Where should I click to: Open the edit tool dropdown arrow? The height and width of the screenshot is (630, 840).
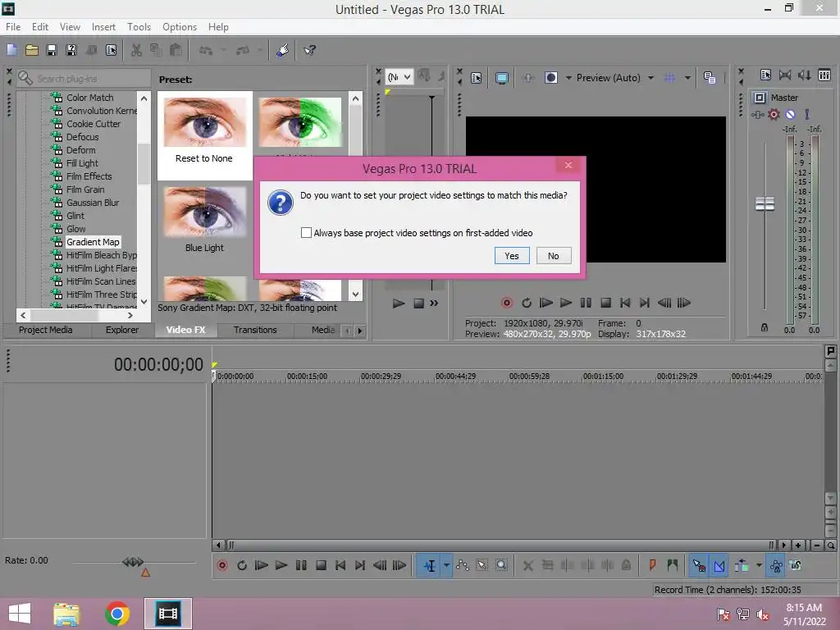446,566
